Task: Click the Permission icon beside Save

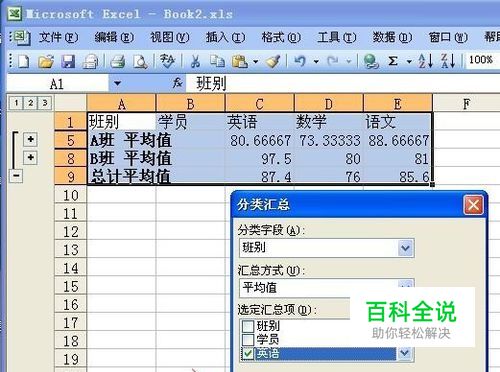Action: point(90,62)
